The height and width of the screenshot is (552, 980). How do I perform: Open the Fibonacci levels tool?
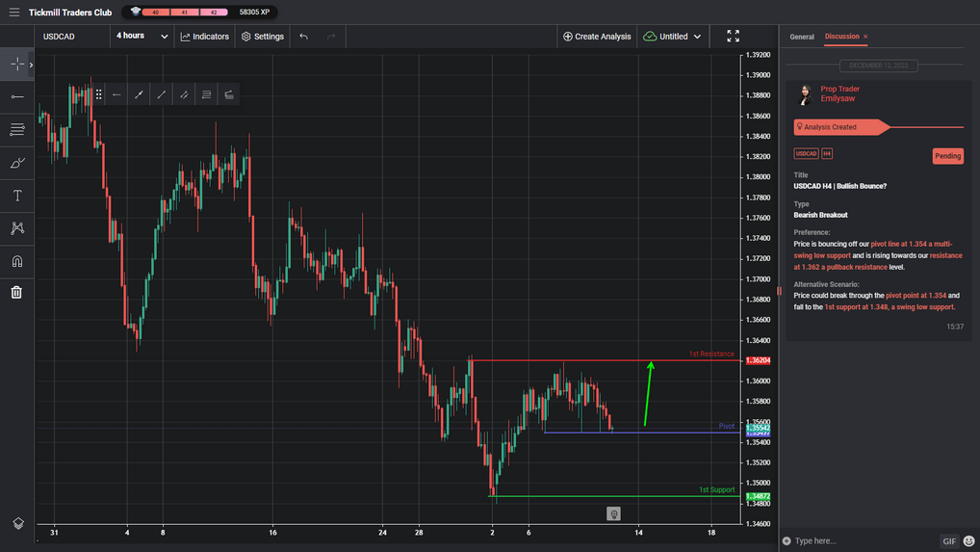pyautogui.click(x=17, y=129)
